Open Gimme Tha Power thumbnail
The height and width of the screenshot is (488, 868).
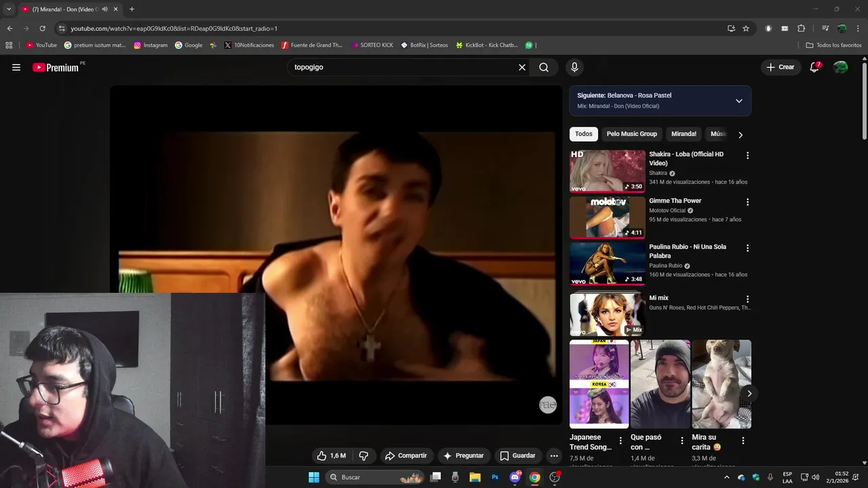(x=607, y=218)
